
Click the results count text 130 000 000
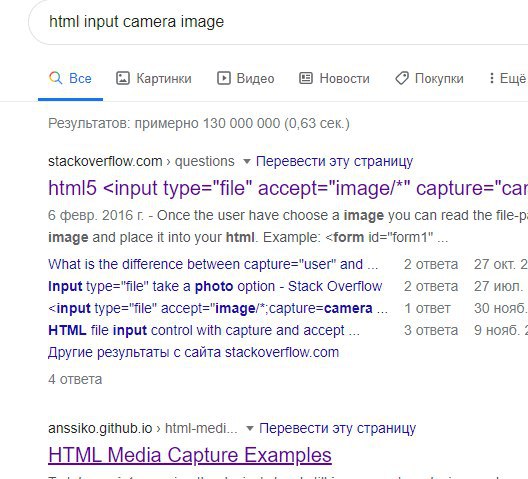(x=241, y=123)
